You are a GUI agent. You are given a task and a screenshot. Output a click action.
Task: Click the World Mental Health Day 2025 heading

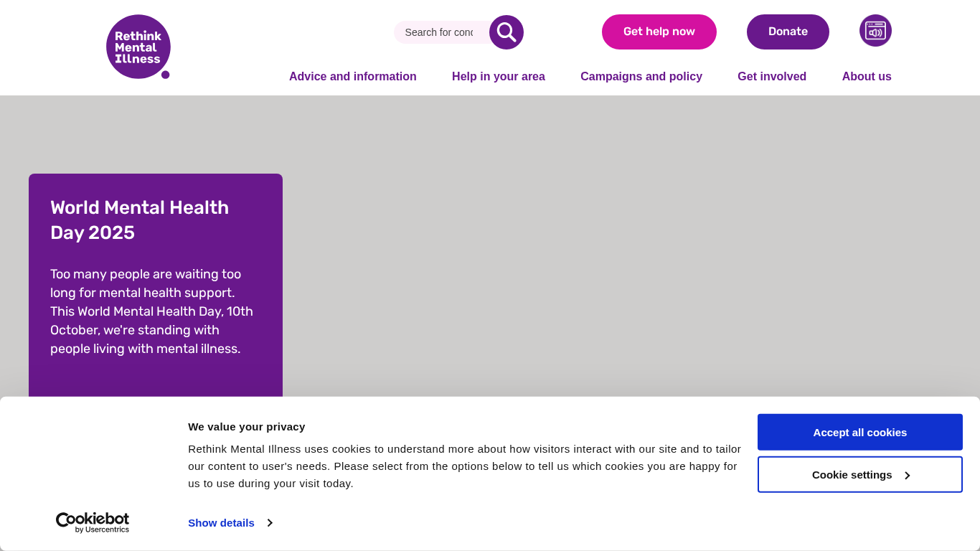click(x=139, y=220)
